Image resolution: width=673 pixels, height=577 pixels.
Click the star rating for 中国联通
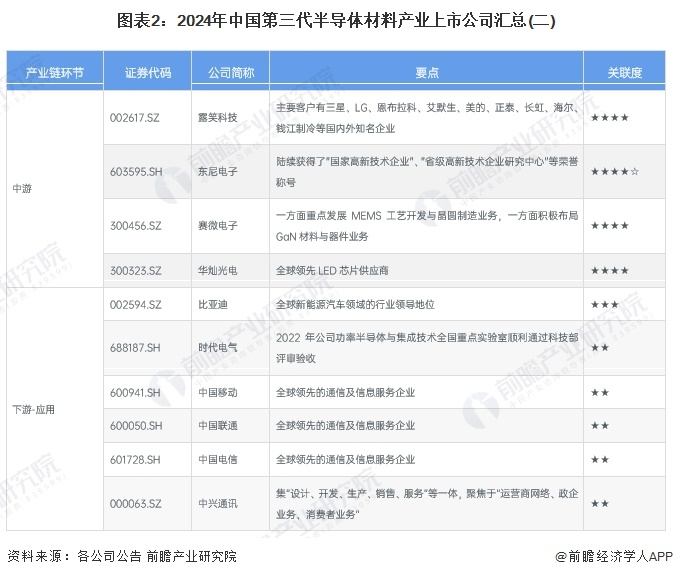coord(600,426)
